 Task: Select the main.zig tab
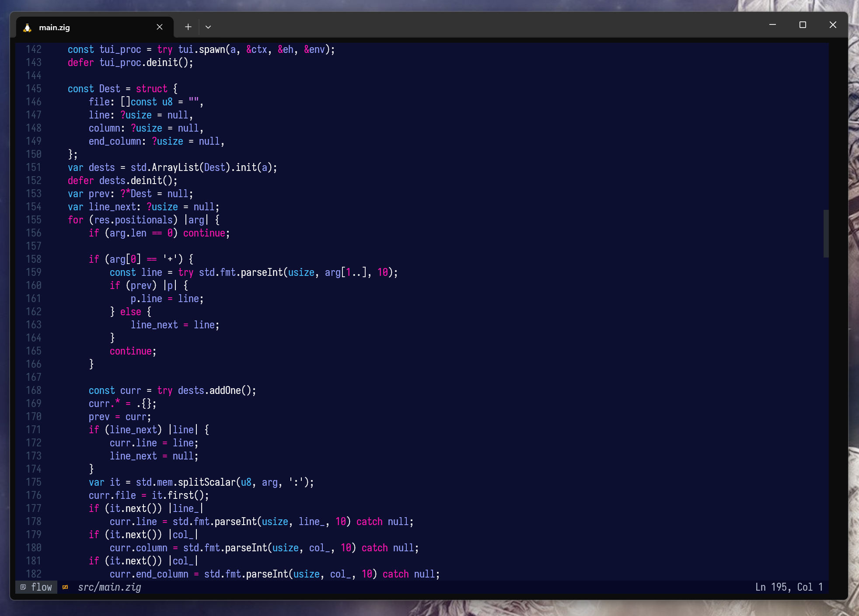(87, 27)
